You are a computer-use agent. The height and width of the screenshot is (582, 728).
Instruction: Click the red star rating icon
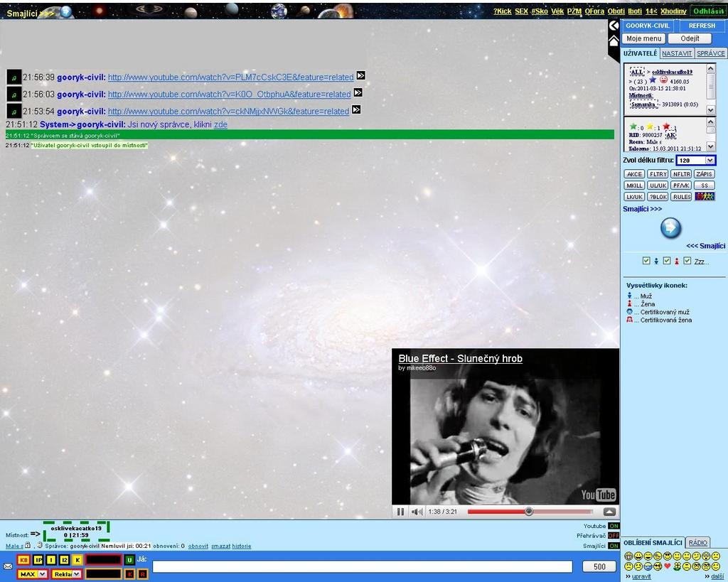tap(666, 126)
